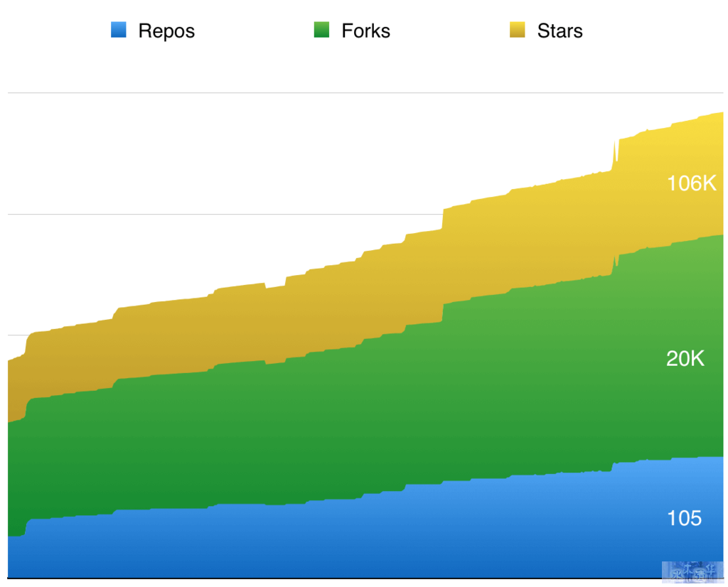This screenshot has width=728, height=587.
Task: Click the middle horizontal gridline above Stars area
Action: point(223,215)
